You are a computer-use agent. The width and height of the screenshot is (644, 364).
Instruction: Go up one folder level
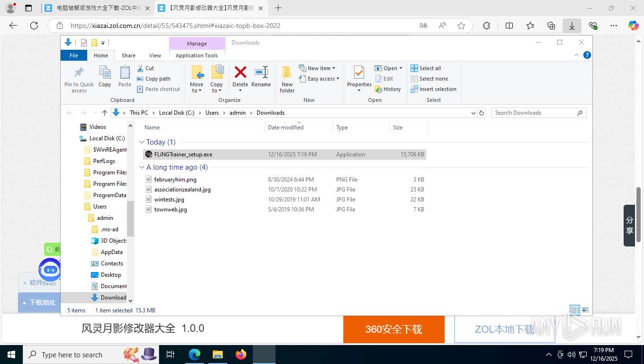click(x=105, y=113)
